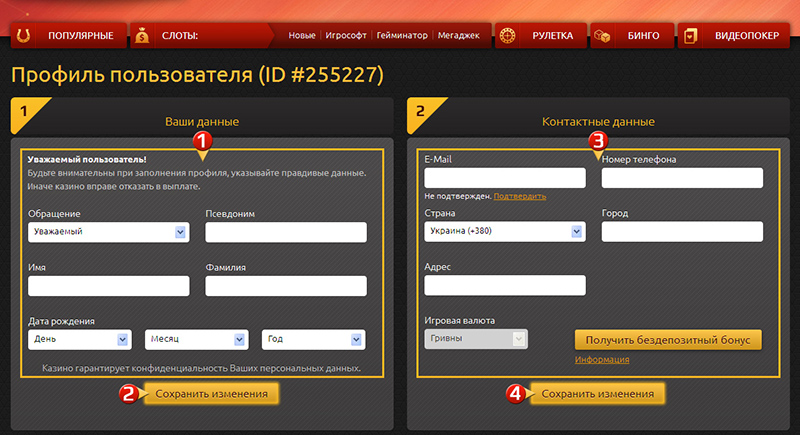800x435 pixels.
Task: Go to Бинго section
Action: click(x=632, y=36)
